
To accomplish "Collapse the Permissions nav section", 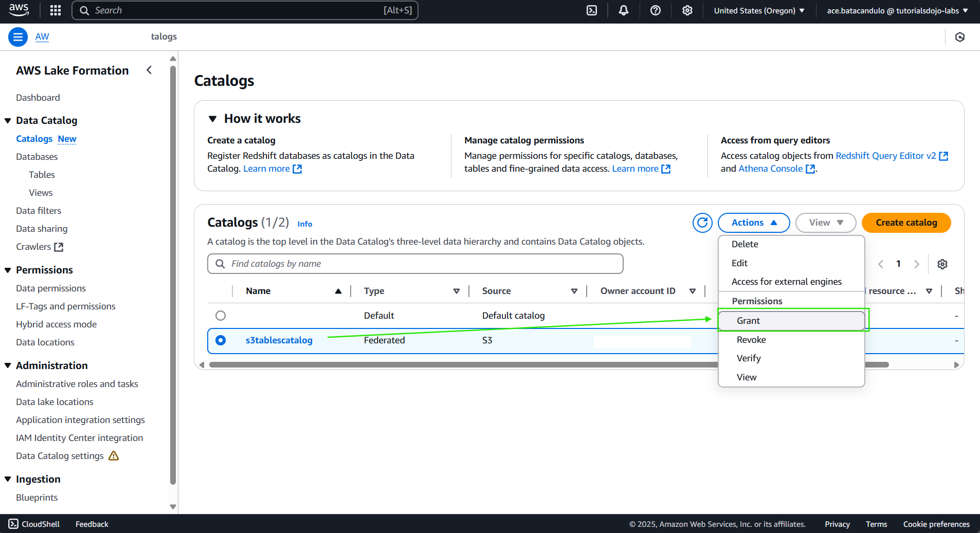I will 8,270.
